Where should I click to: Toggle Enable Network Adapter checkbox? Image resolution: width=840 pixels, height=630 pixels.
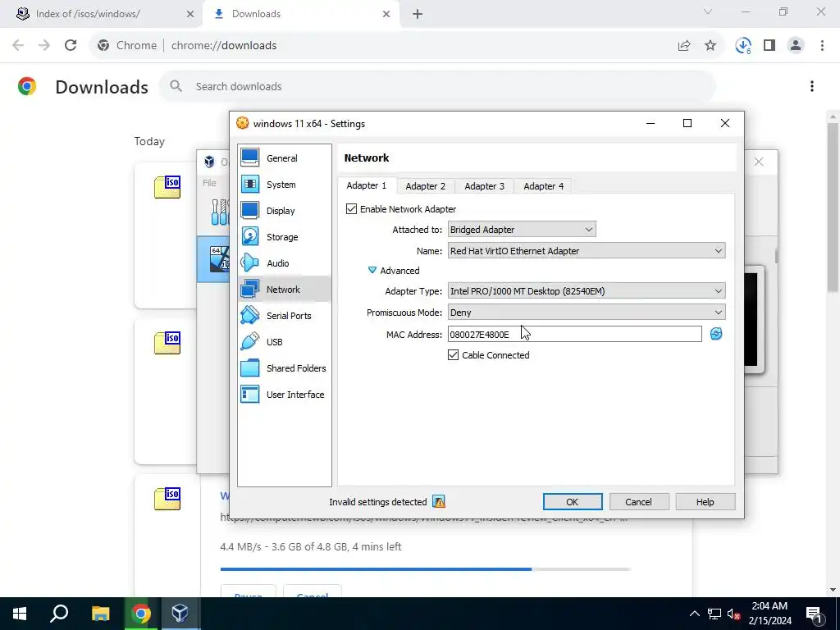(351, 209)
